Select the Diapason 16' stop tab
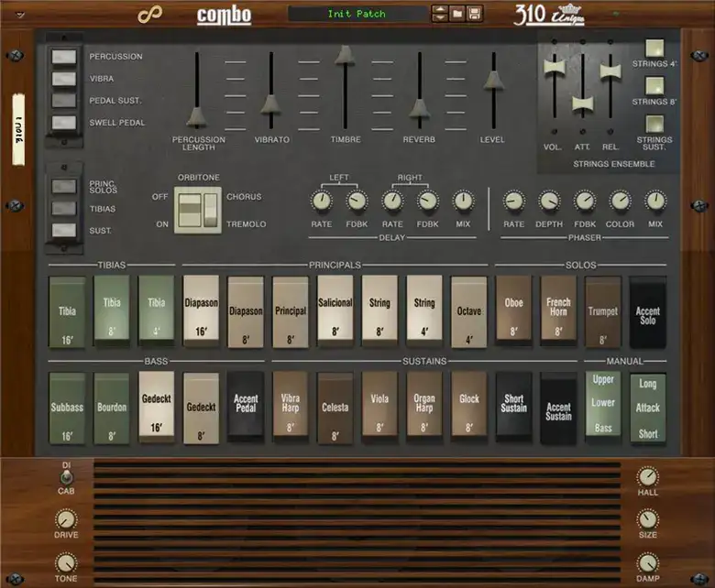715x588 pixels. click(201, 309)
